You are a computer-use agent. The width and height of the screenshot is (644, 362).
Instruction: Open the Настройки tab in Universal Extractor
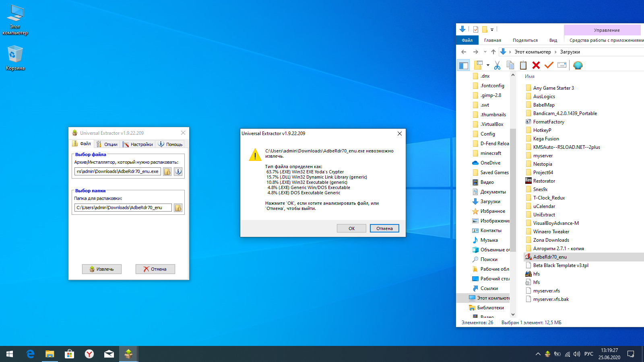click(x=138, y=144)
